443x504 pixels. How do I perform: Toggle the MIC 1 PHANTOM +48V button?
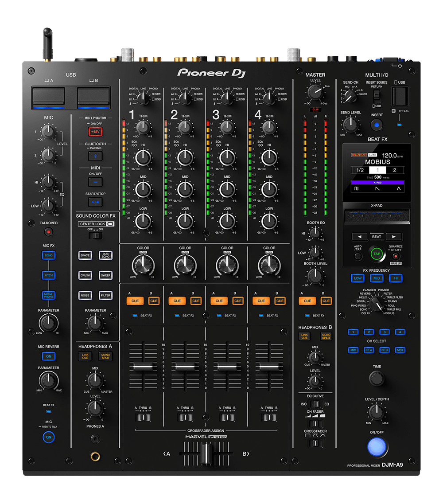(95, 132)
